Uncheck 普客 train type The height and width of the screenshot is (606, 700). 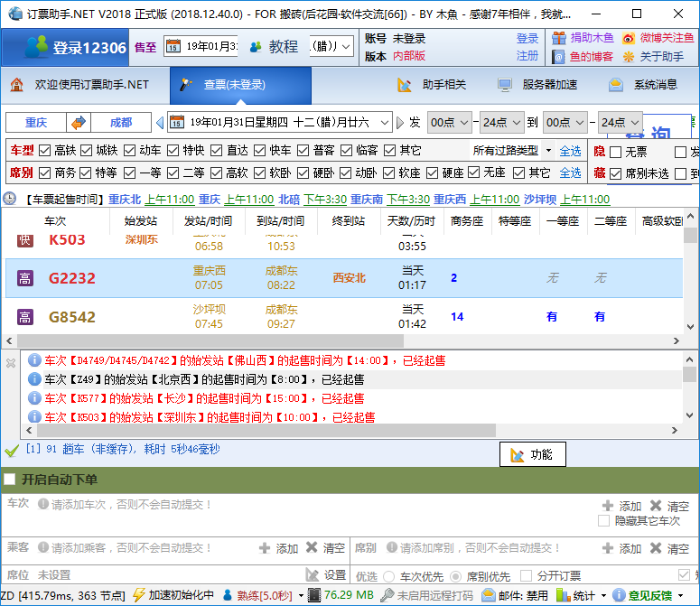tap(303, 151)
